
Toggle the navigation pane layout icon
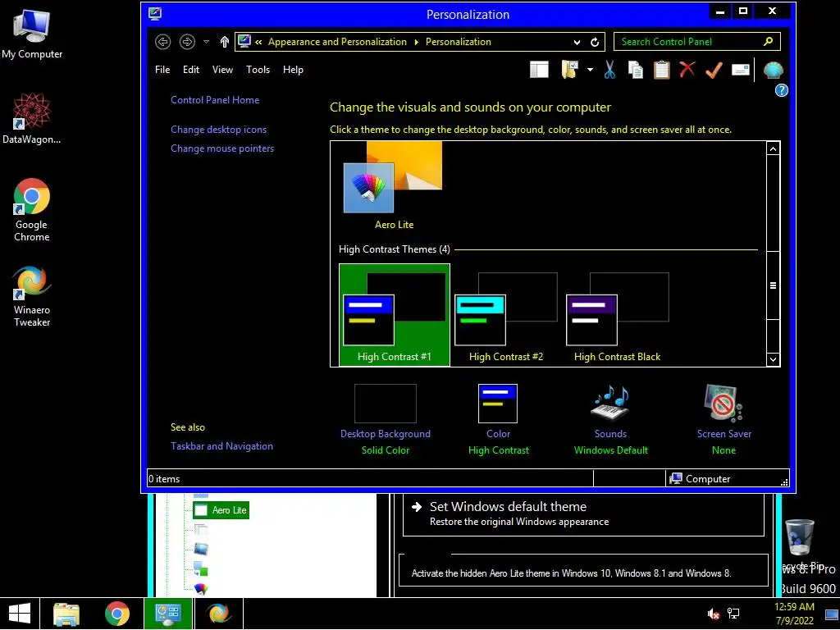[x=539, y=70]
